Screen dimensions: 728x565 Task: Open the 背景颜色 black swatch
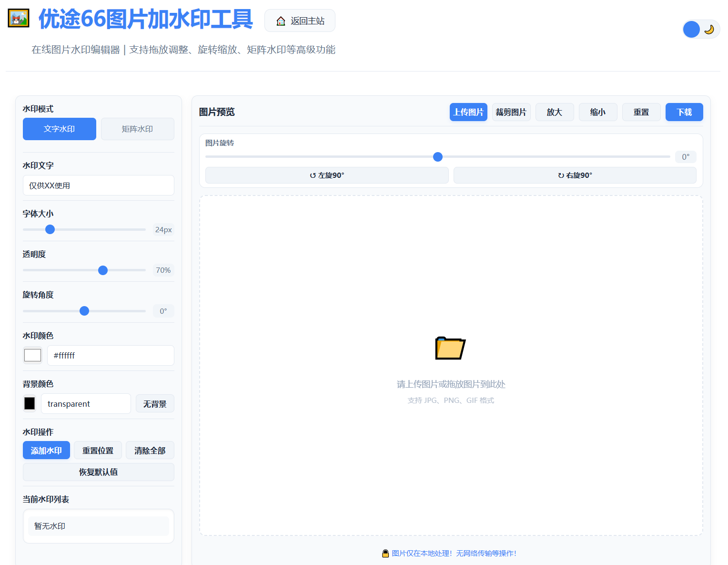pyautogui.click(x=30, y=403)
